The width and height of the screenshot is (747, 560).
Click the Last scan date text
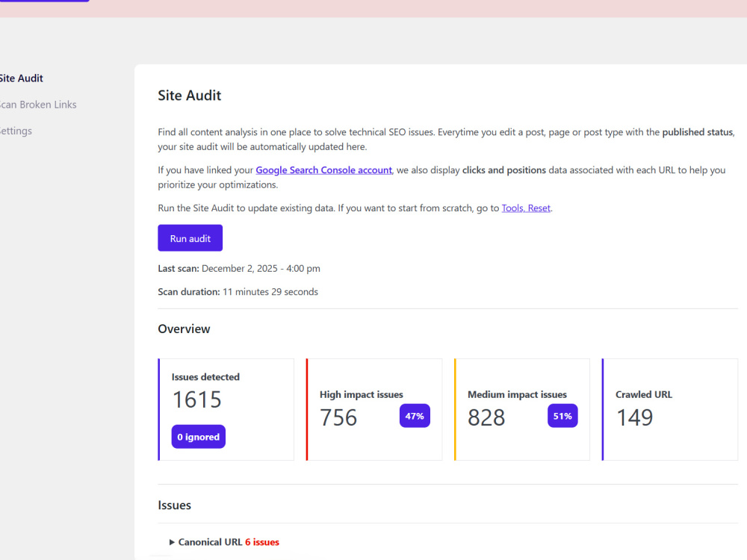tap(239, 269)
